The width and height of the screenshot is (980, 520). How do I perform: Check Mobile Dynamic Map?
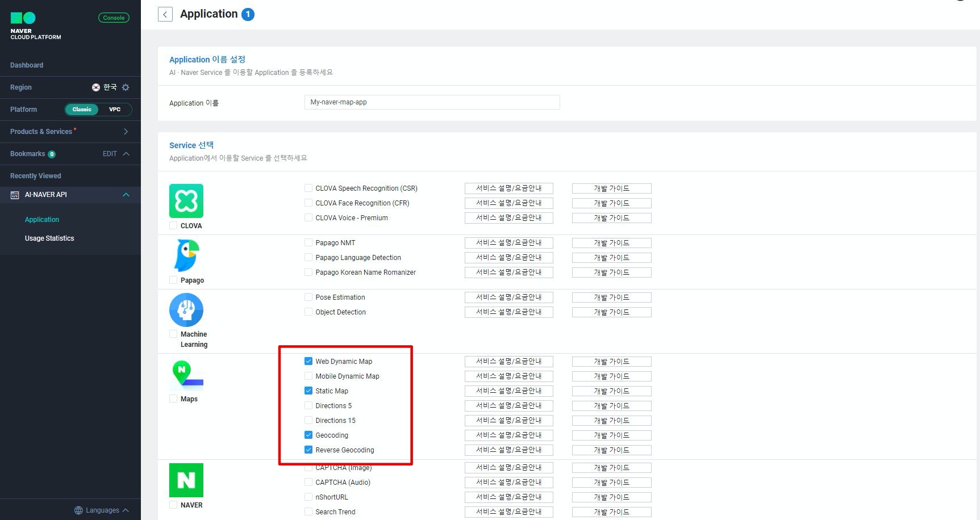(x=308, y=376)
